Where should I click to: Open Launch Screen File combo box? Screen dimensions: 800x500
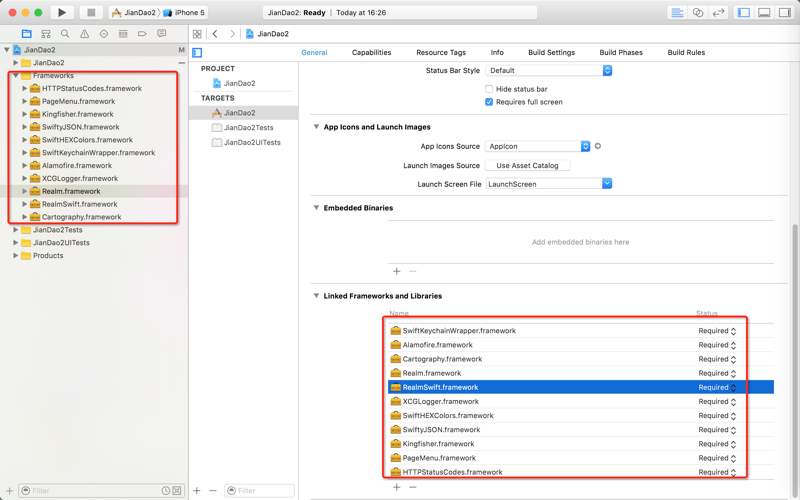point(548,184)
